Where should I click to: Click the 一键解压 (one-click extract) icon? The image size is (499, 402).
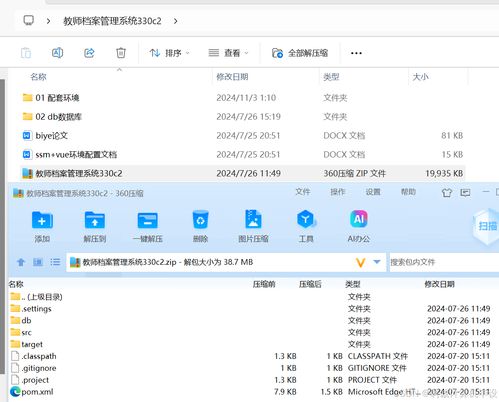(x=147, y=220)
